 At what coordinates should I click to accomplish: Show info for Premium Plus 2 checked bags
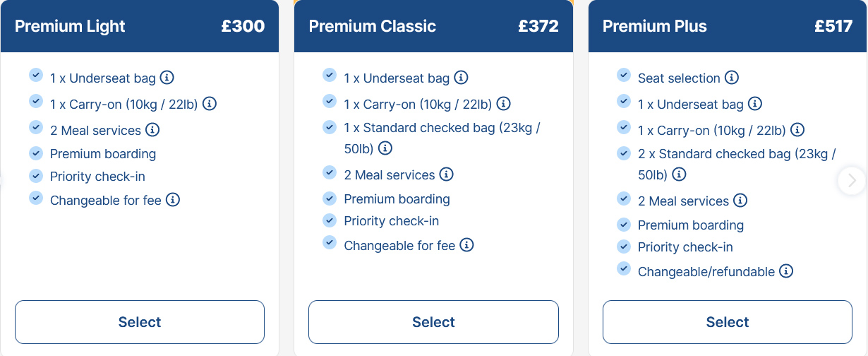coord(679,174)
